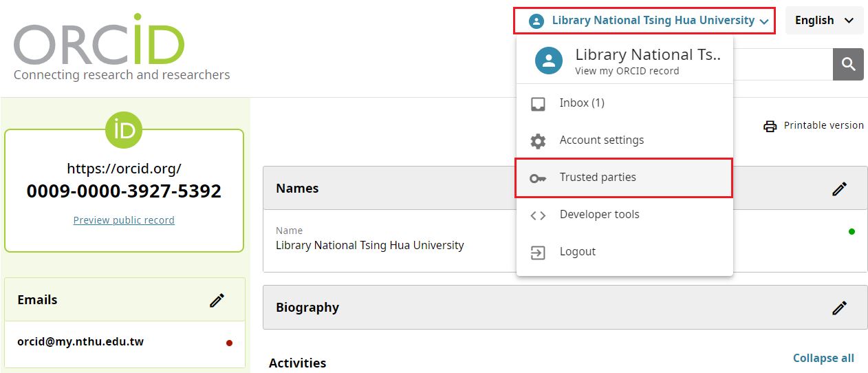Open Inbox (1) from the menu
The height and width of the screenshot is (373, 868).
coord(581,103)
